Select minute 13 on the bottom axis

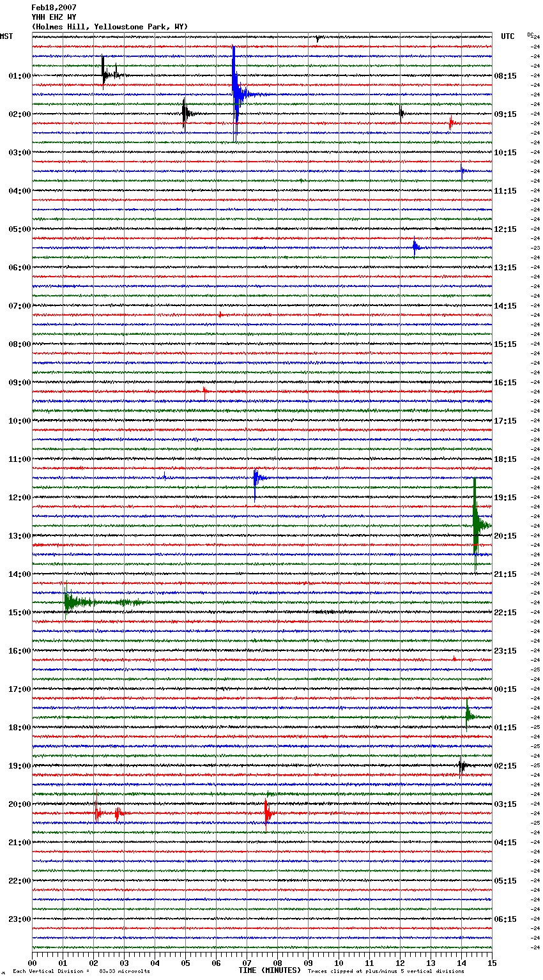click(x=431, y=963)
